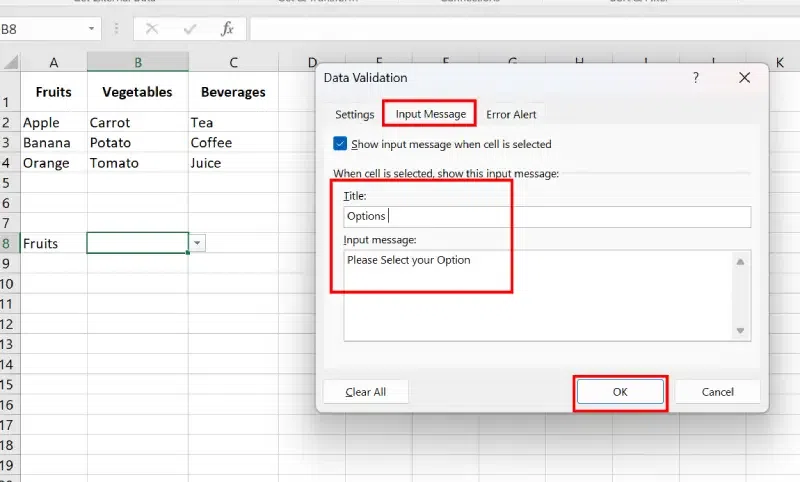
Task: Select the Tea cell
Action: [233, 122]
